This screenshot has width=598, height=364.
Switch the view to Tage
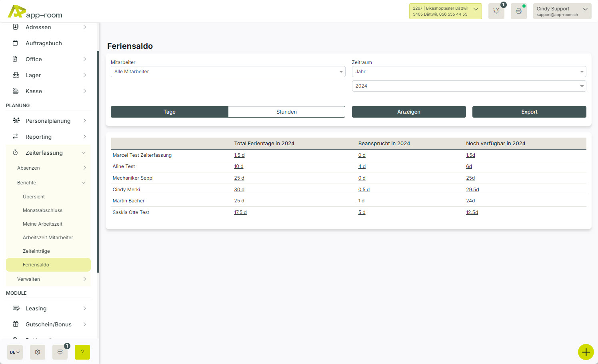(x=169, y=112)
